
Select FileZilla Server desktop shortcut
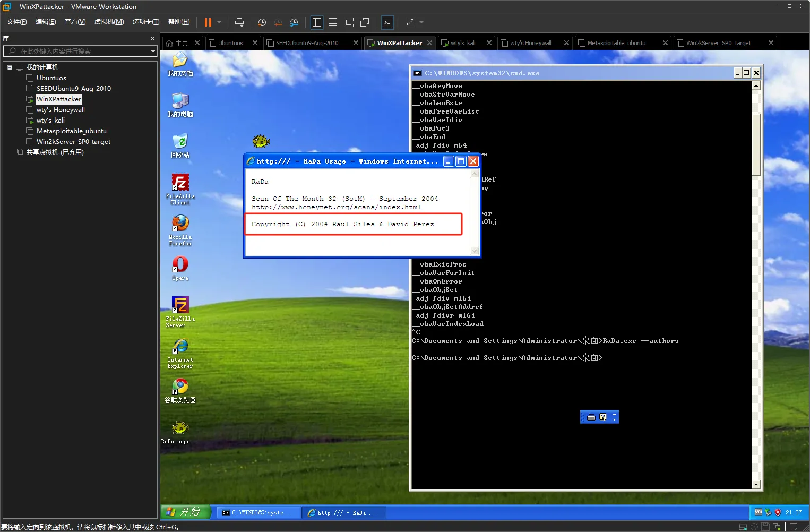pyautogui.click(x=180, y=312)
